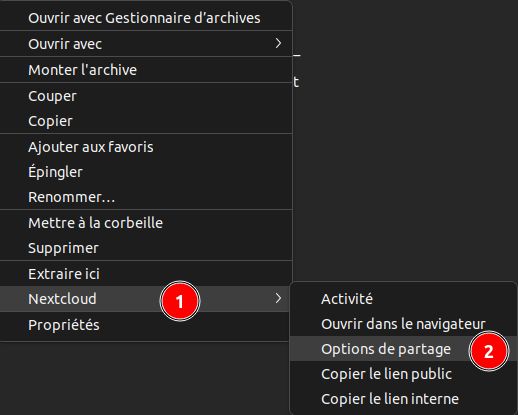
Task: Choose Ajouter aux favoris
Action: pos(146,147)
